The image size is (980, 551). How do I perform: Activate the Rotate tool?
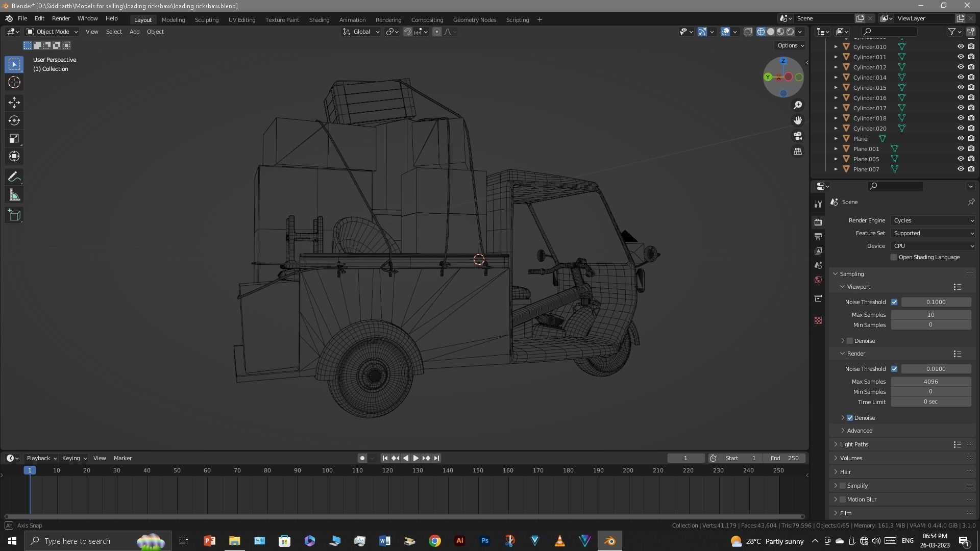click(14, 120)
